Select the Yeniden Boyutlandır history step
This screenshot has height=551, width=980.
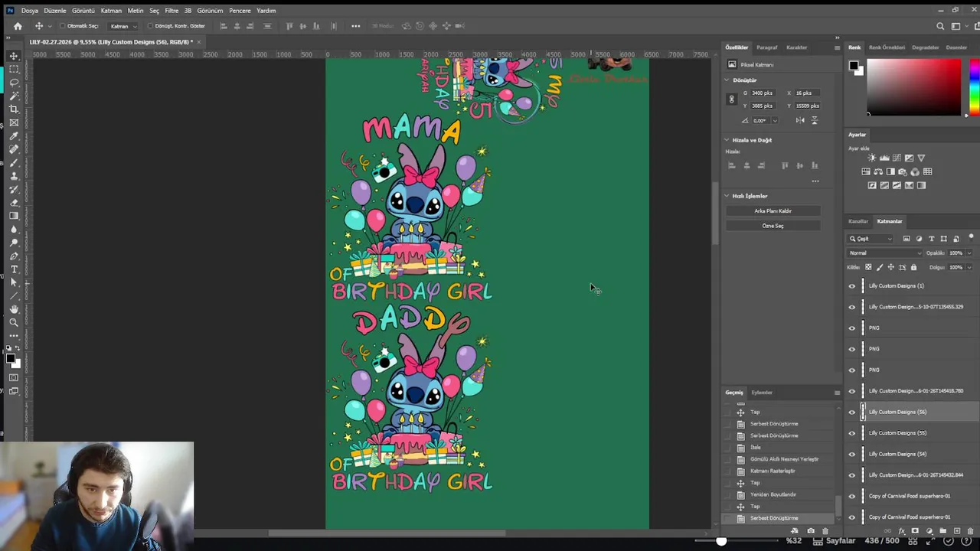(773, 494)
